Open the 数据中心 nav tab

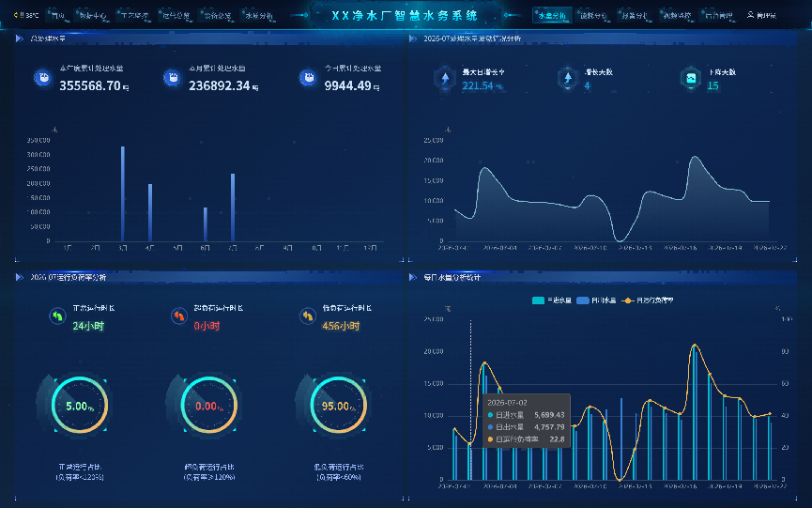click(93, 16)
